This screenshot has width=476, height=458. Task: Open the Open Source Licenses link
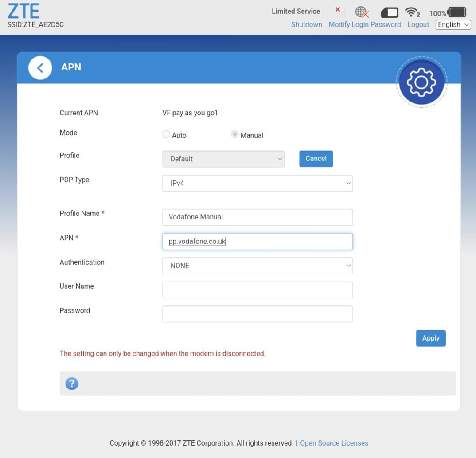pos(334,443)
